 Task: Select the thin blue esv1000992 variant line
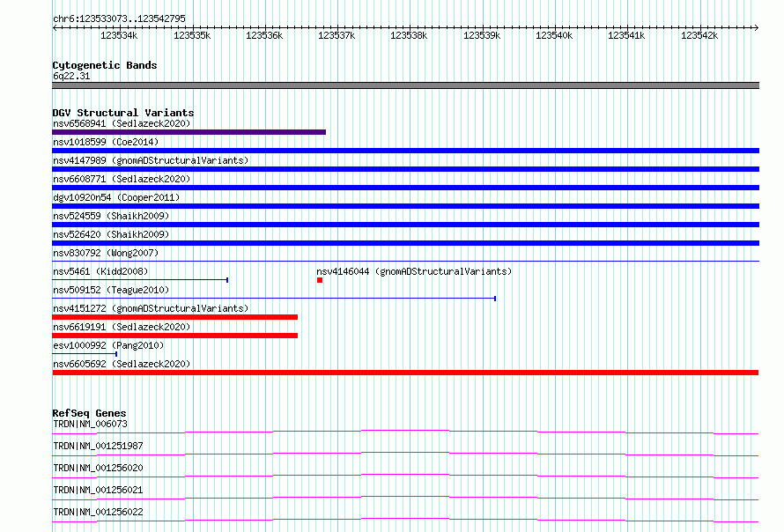[x=85, y=354]
